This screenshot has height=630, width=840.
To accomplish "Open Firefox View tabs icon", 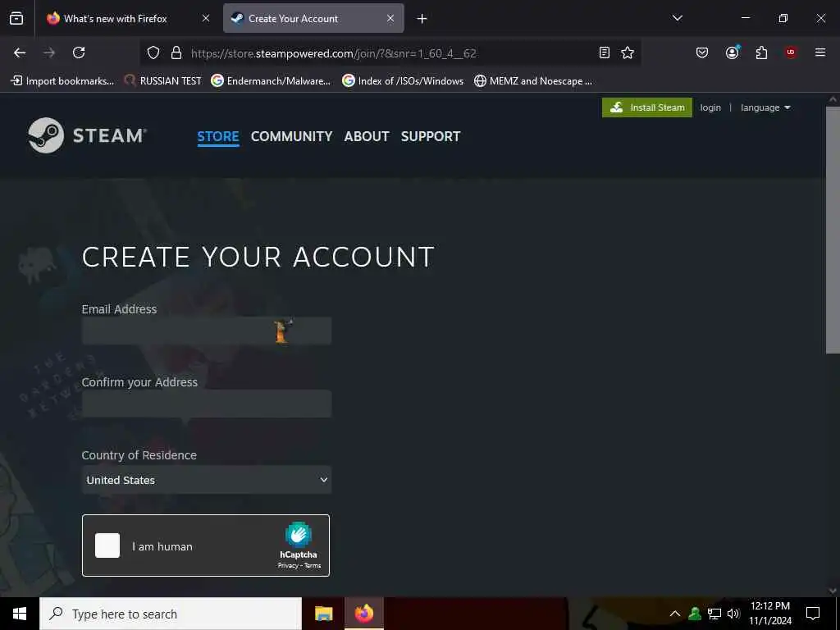I will point(16,18).
